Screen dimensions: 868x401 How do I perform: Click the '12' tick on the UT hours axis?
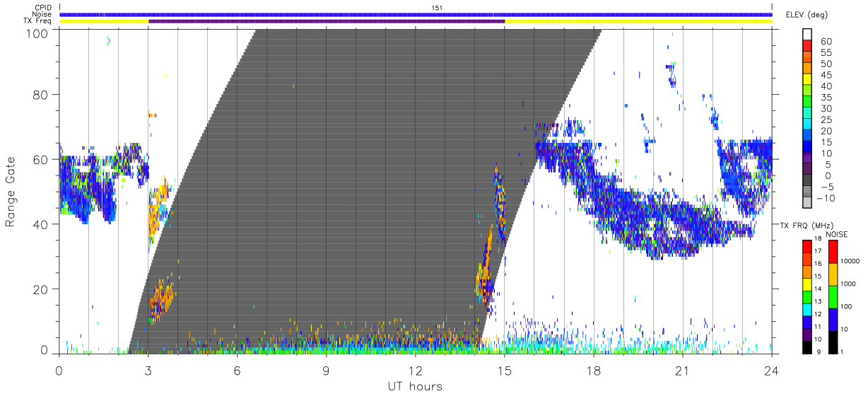[415, 370]
